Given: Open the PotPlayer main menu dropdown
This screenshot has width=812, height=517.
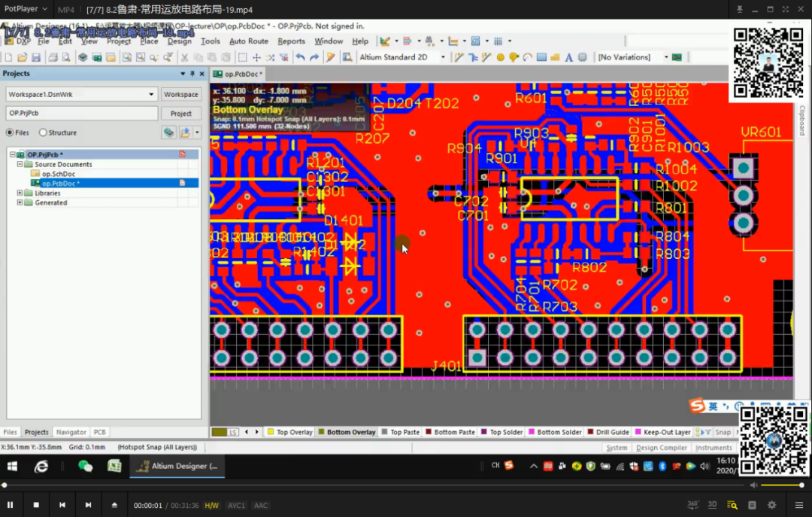Looking at the screenshot, I should pyautogui.click(x=26, y=9).
